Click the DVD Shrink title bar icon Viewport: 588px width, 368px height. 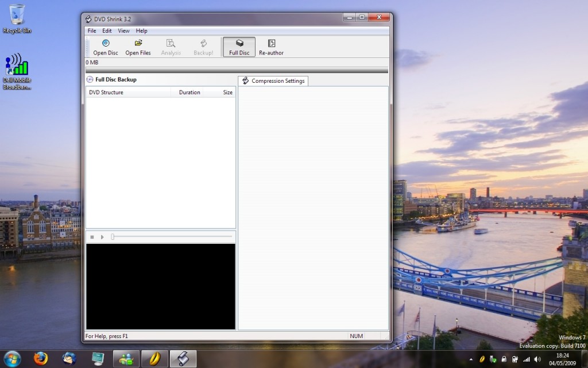pyautogui.click(x=88, y=19)
